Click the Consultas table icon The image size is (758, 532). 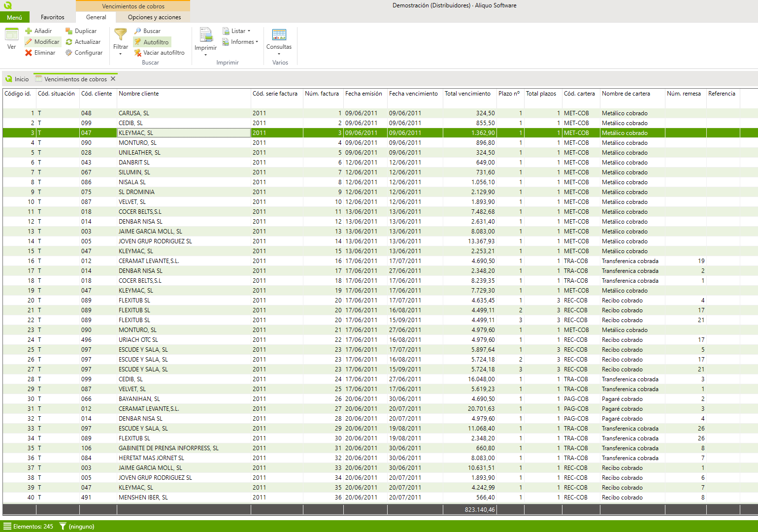click(279, 34)
